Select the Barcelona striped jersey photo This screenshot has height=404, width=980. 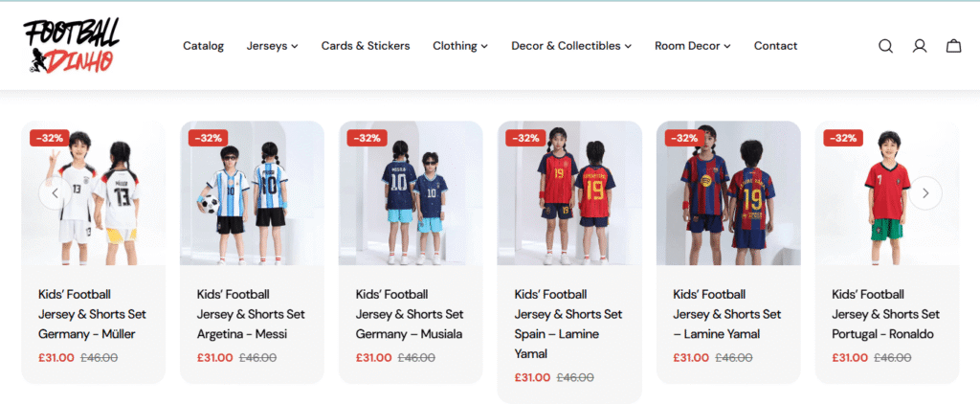click(x=728, y=193)
